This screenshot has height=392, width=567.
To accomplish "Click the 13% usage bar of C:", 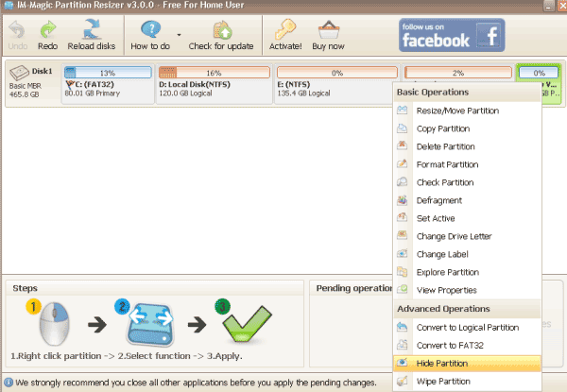I will coord(108,73).
